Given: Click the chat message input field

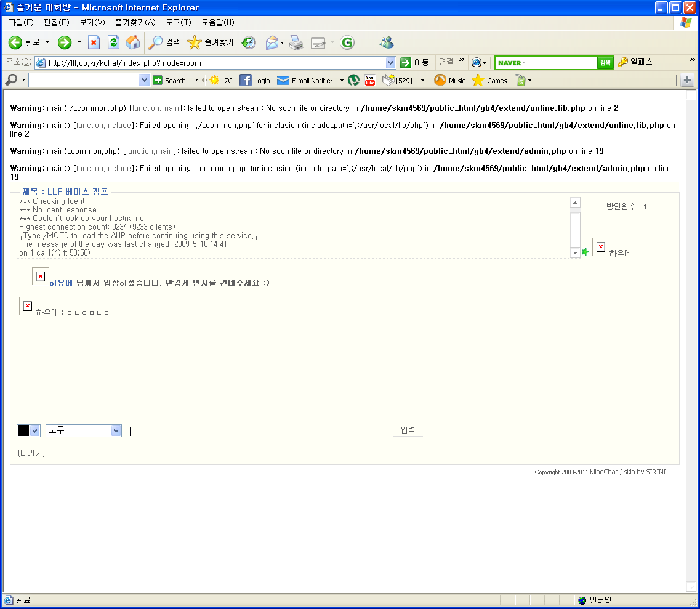Looking at the screenshot, I should coord(259,431).
